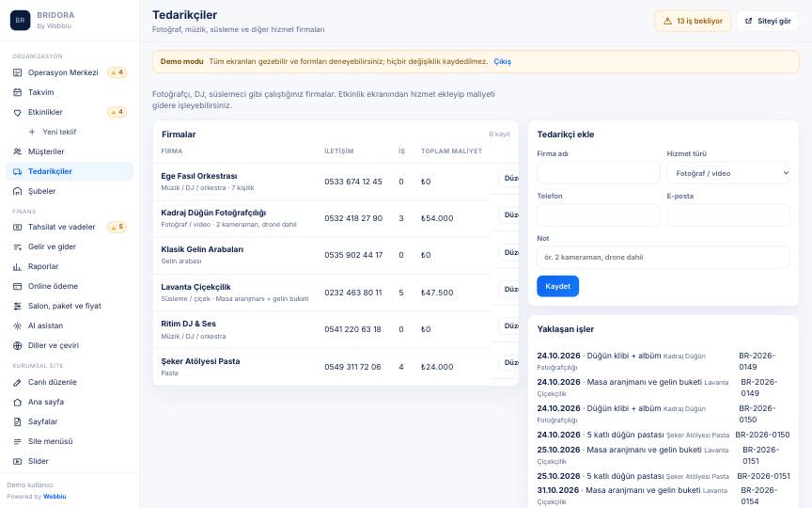This screenshot has width=812, height=508.
Task: Select Müşteriler in the sidebar
Action: (70, 151)
